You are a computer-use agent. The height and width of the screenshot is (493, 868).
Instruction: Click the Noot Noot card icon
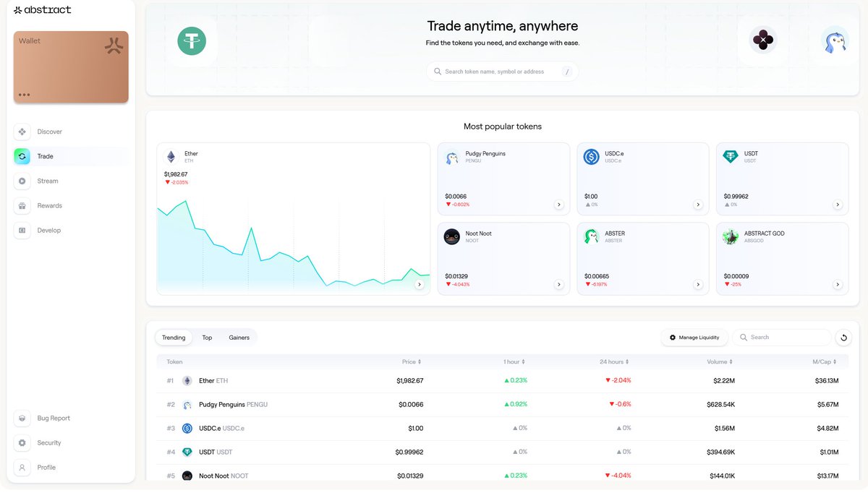[x=452, y=236]
